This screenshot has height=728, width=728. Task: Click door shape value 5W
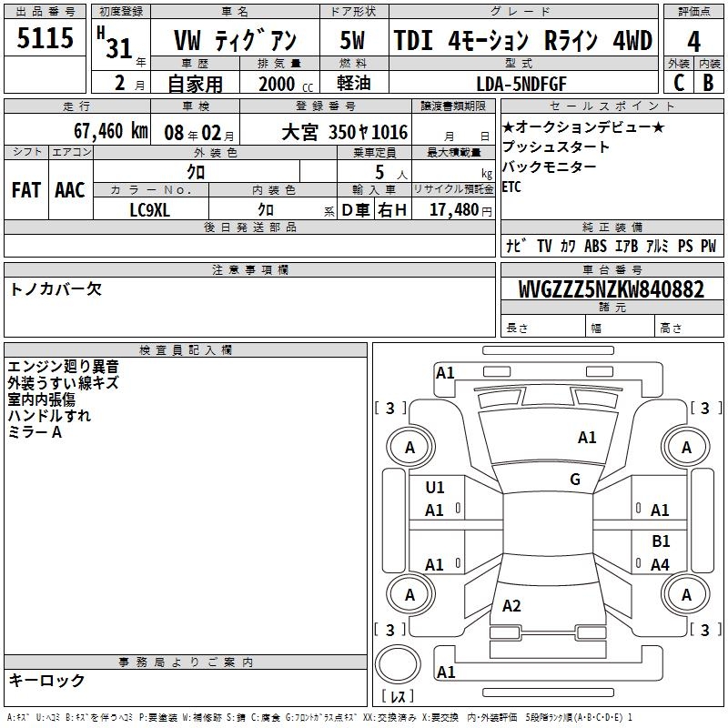pos(352,40)
